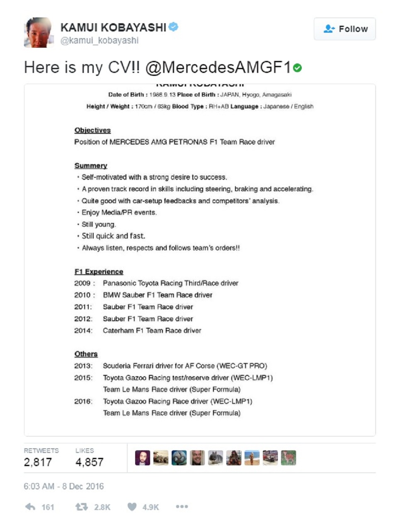Retweet this tweet via the retweet icon
398x532 pixels.
[x=81, y=507]
